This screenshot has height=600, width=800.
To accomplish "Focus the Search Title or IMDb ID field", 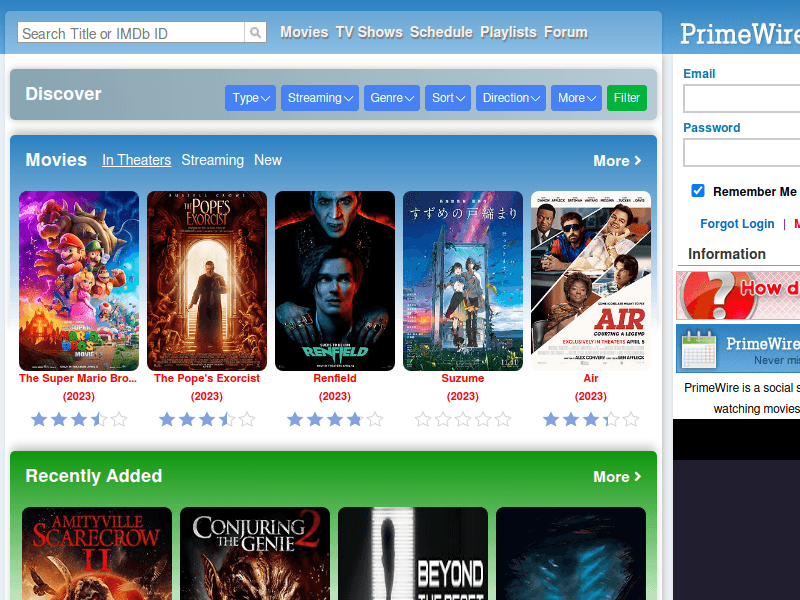I will (131, 33).
